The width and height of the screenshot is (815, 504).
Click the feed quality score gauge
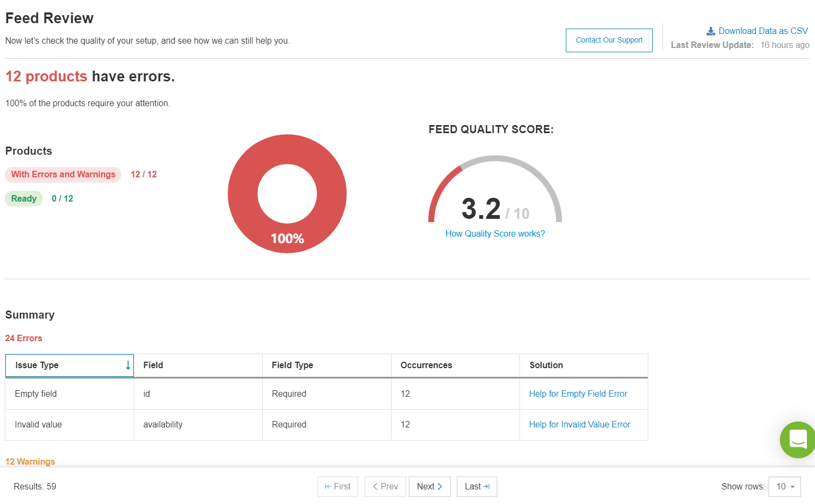[x=495, y=189]
